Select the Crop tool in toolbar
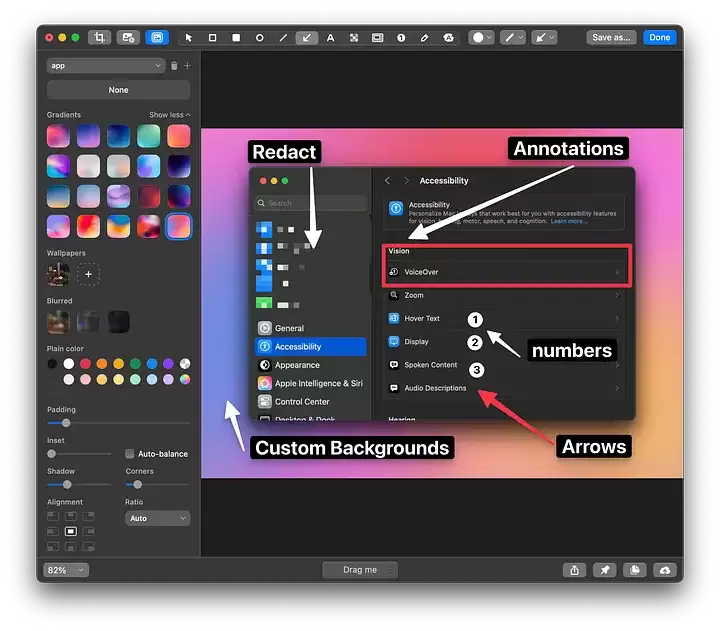This screenshot has height=631, width=720. (99, 37)
